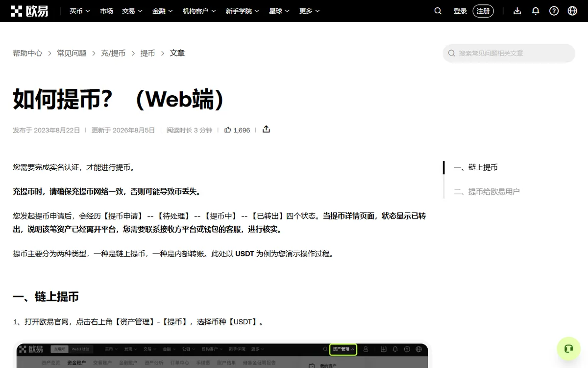Open the notifications bell icon
This screenshot has height=368, width=588.
click(x=536, y=11)
